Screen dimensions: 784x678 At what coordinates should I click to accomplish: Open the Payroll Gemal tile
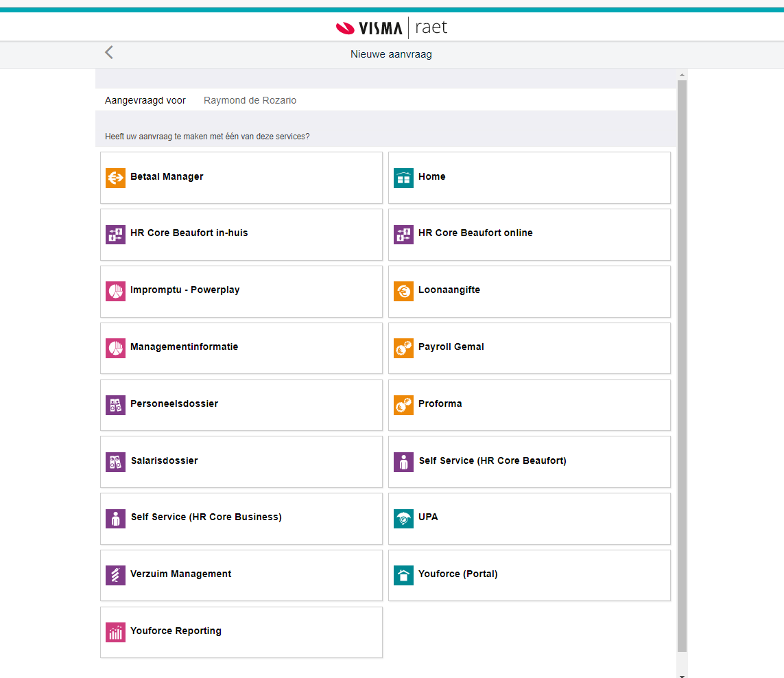(x=530, y=348)
